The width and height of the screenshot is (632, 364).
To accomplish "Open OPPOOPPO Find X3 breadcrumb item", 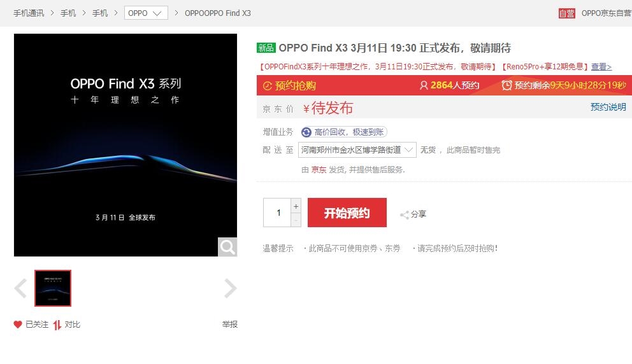I will tap(218, 13).
